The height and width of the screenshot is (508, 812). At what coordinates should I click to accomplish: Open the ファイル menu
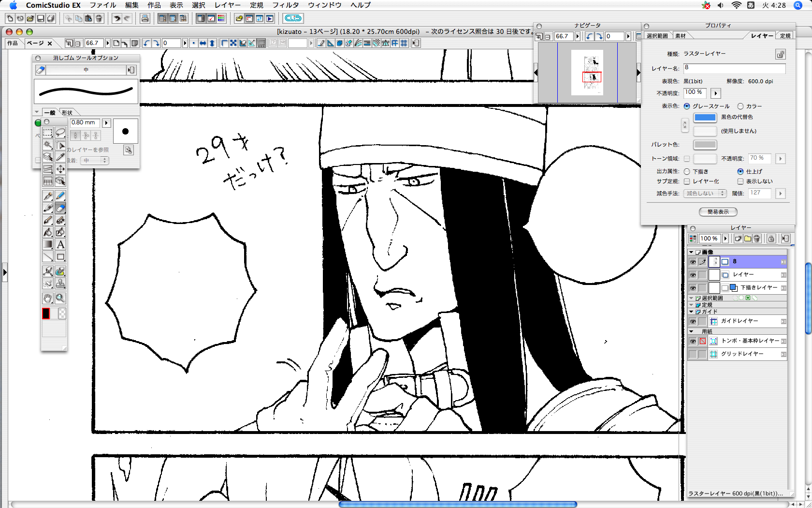click(x=102, y=5)
